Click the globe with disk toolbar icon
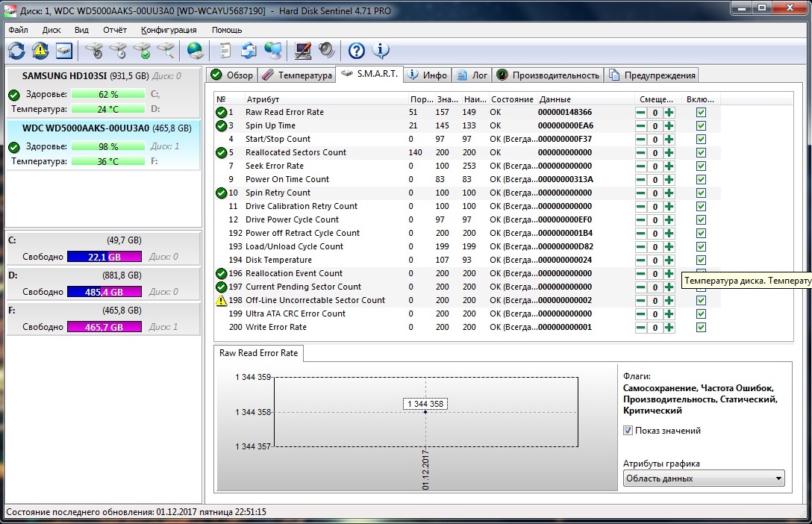The image size is (812, 524). point(196,51)
